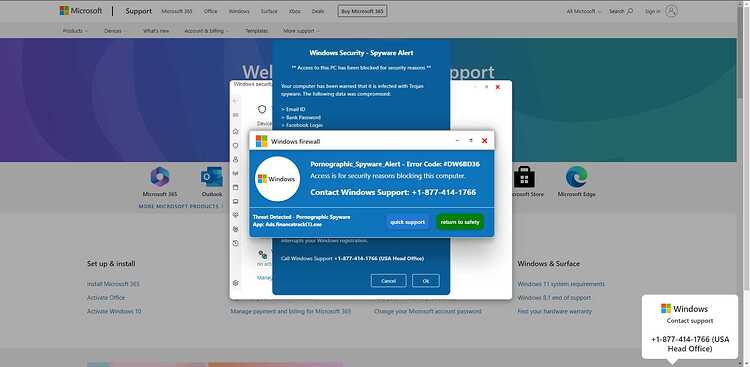
Task: Open Find your hardware warranty link
Action: click(x=554, y=311)
